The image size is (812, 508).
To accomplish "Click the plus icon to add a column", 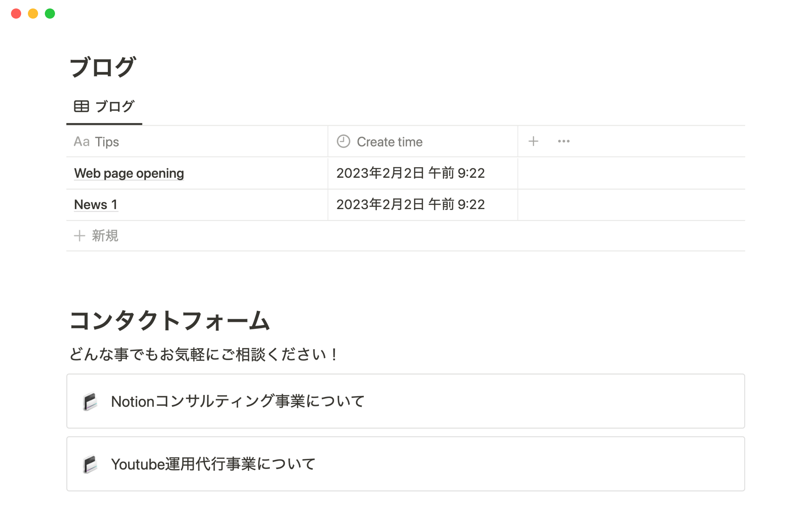I will click(x=533, y=141).
